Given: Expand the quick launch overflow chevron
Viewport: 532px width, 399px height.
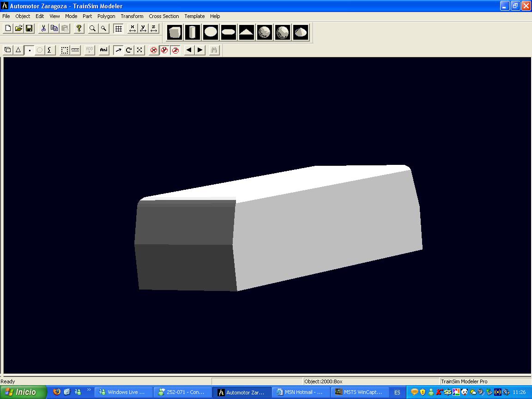Looking at the screenshot, I should click(x=89, y=390).
